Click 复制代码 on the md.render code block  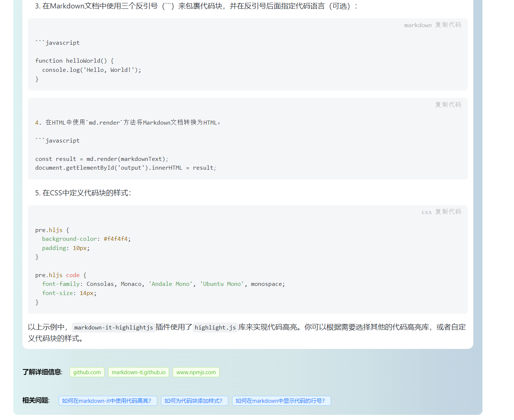448,104
